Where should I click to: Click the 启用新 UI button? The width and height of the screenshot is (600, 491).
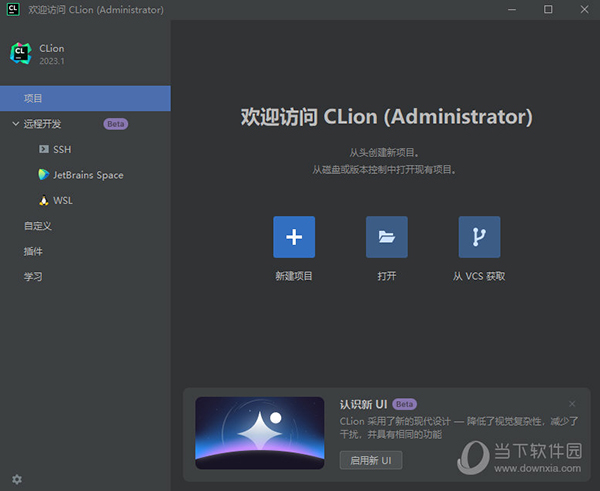point(371,460)
